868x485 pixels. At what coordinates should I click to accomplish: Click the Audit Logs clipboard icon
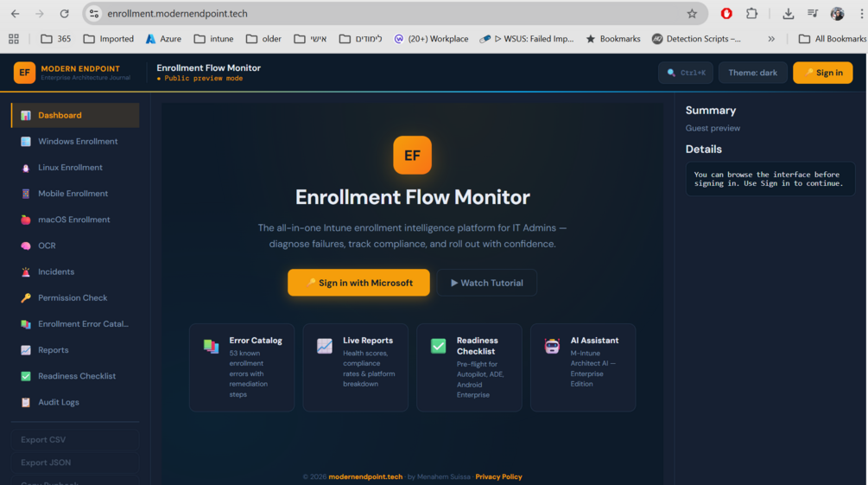pyautogui.click(x=25, y=402)
